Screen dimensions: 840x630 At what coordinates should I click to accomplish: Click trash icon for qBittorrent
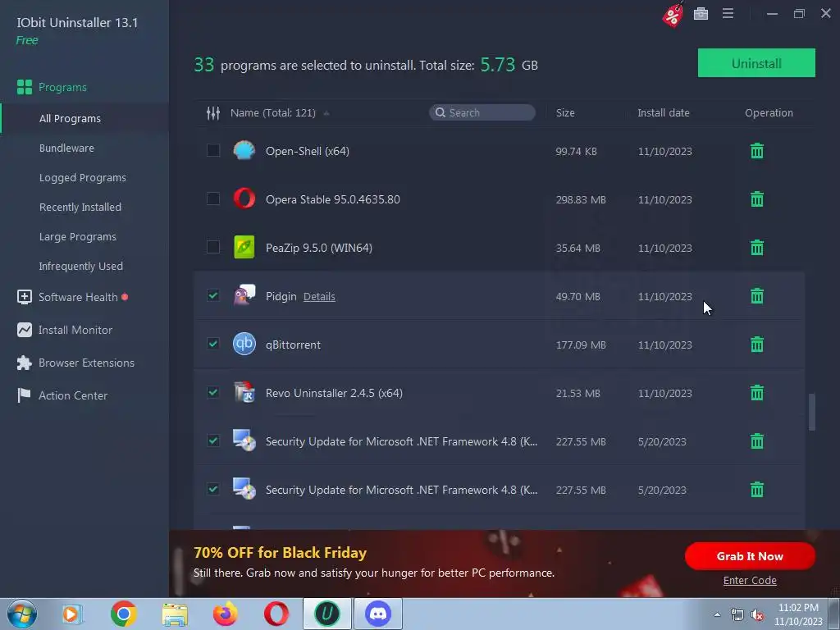[757, 345]
